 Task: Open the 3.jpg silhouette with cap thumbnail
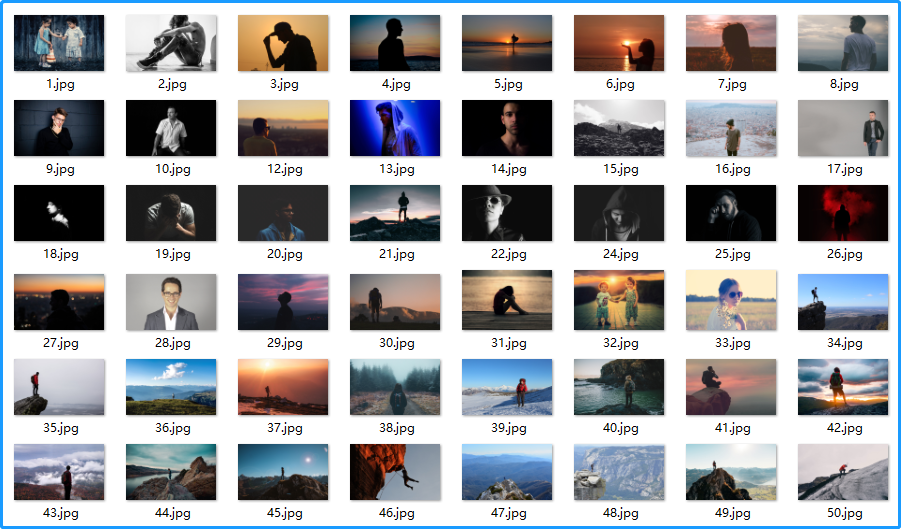click(283, 43)
